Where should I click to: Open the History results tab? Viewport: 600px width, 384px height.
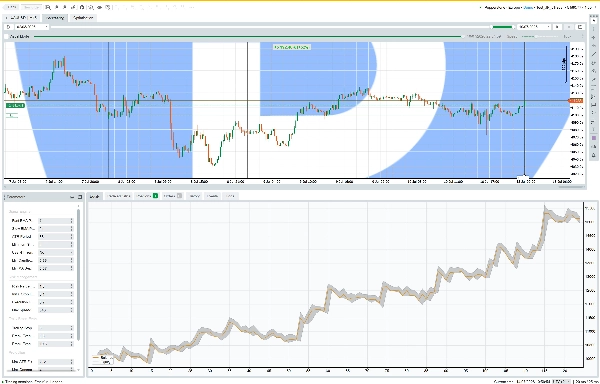click(x=194, y=196)
